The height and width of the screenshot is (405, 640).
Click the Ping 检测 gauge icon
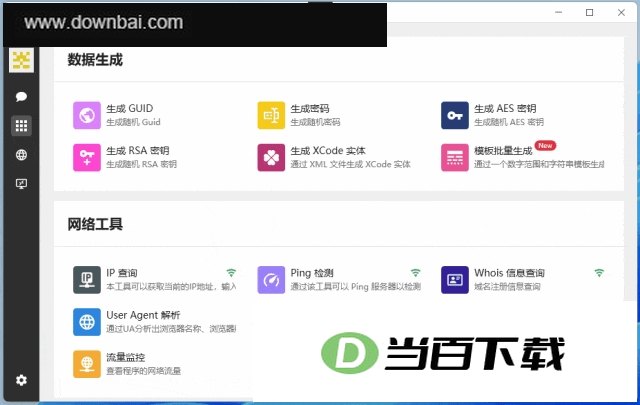[x=271, y=280]
